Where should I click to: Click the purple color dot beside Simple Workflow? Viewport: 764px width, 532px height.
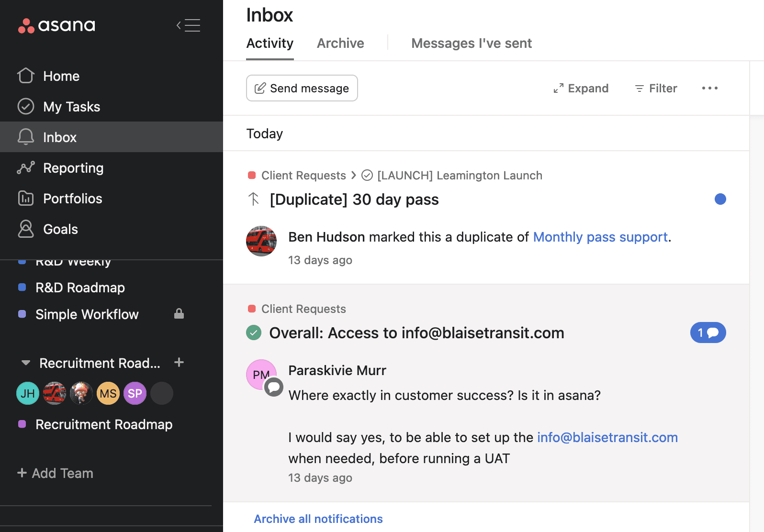(22, 314)
